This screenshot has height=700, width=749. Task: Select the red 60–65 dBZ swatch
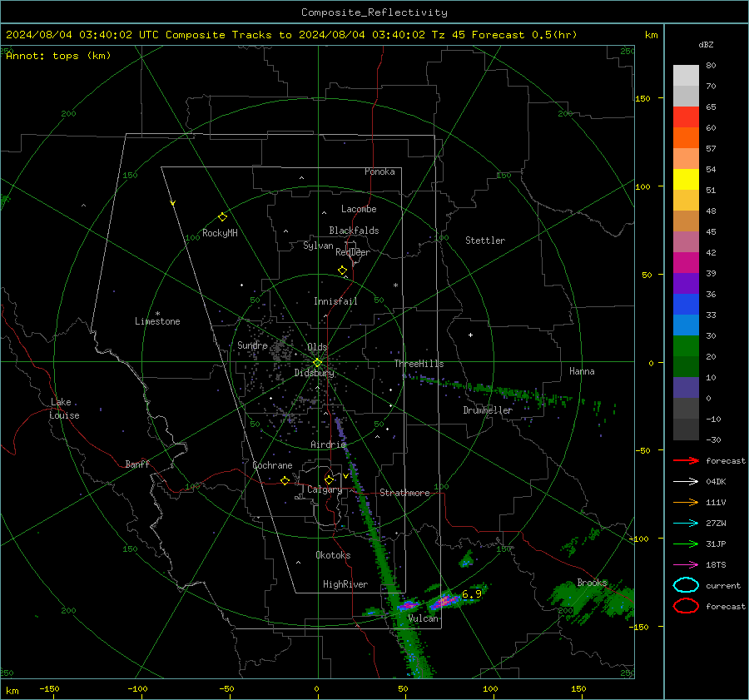[686, 117]
